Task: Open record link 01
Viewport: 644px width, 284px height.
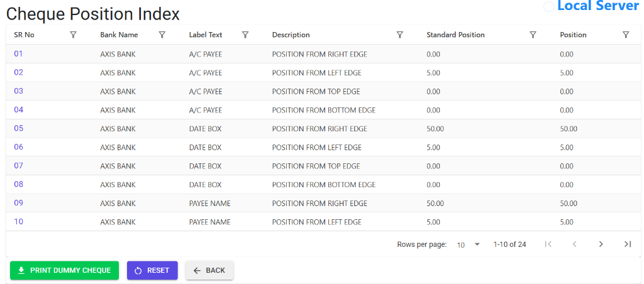Action: pos(18,54)
